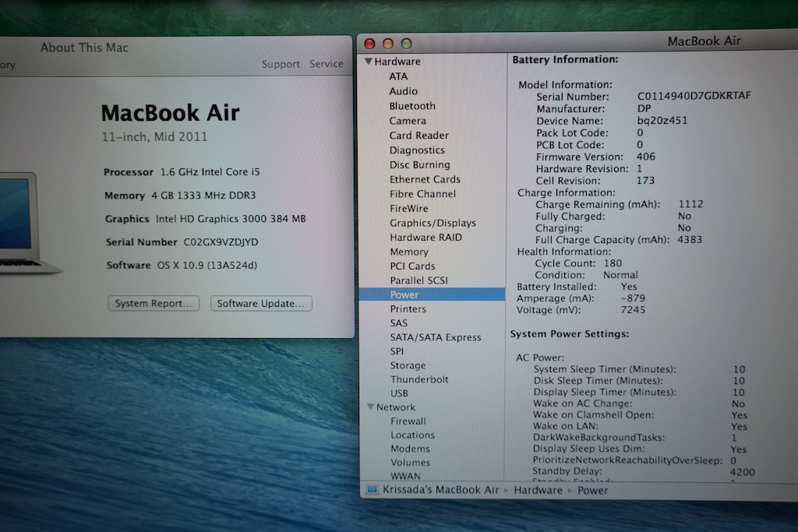Click the Standby Delay value 4200
Screen dimensions: 798x532
pos(742,472)
